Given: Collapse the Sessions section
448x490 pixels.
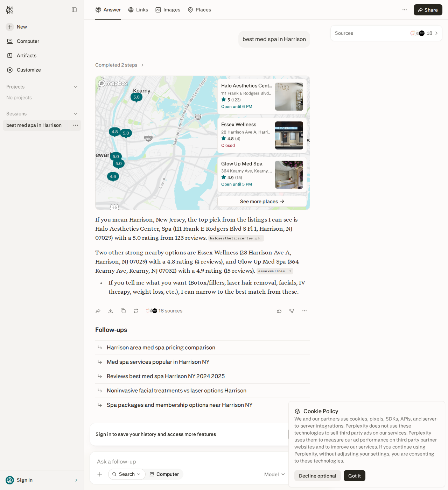Looking at the screenshot, I should click(76, 114).
